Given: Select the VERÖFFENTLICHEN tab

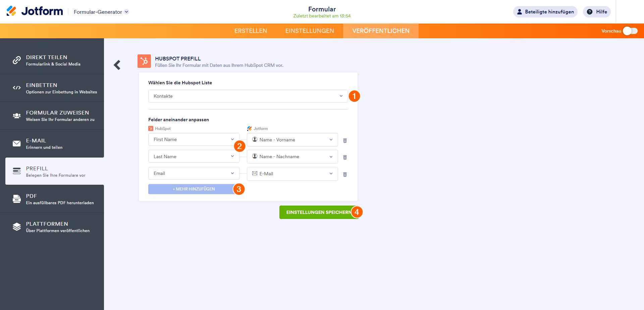Looking at the screenshot, I should 381,31.
